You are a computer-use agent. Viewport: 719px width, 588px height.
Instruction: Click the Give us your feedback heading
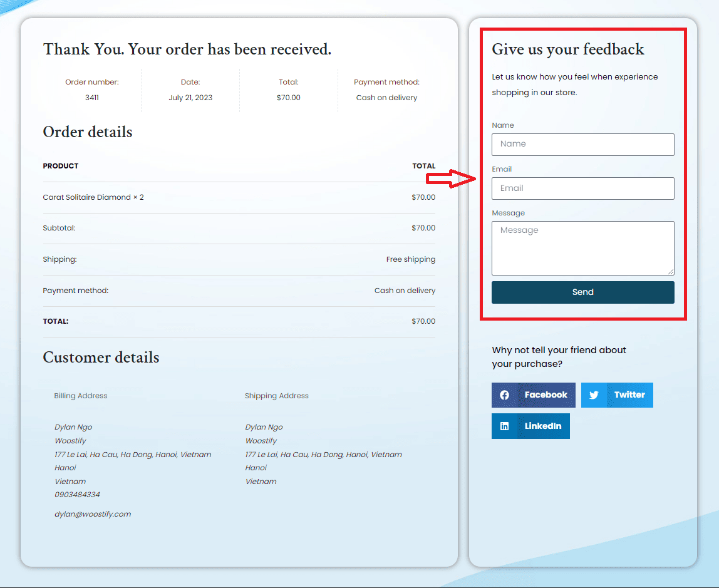[567, 49]
